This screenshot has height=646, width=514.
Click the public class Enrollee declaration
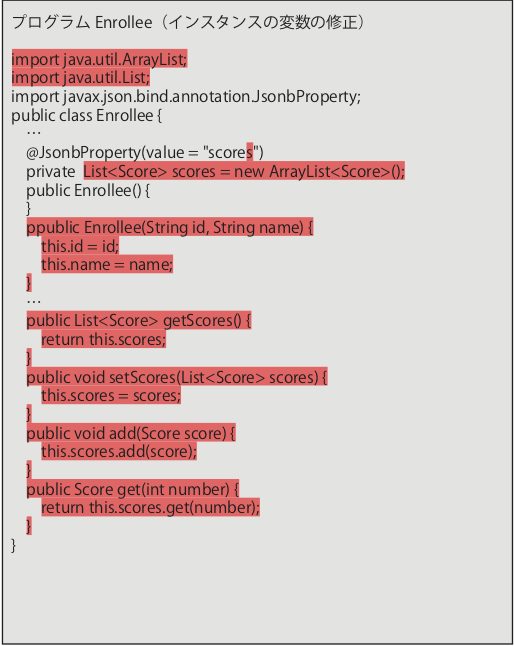(x=86, y=116)
